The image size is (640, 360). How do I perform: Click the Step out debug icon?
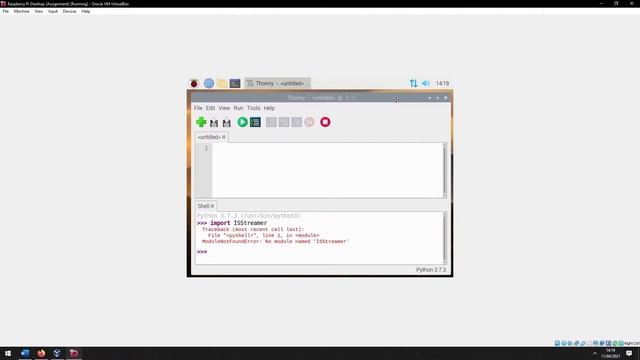point(297,122)
